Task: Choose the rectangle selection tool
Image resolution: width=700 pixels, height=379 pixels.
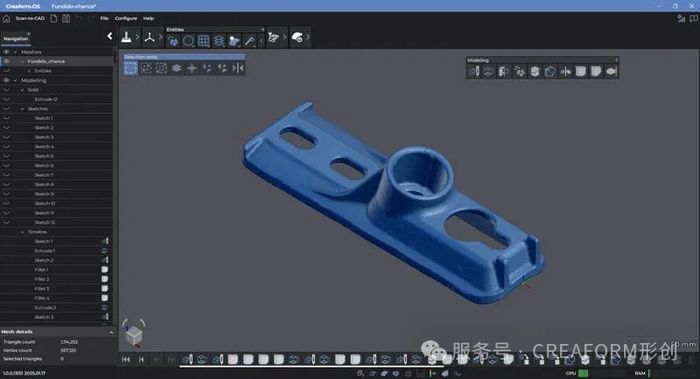Action: coord(131,68)
